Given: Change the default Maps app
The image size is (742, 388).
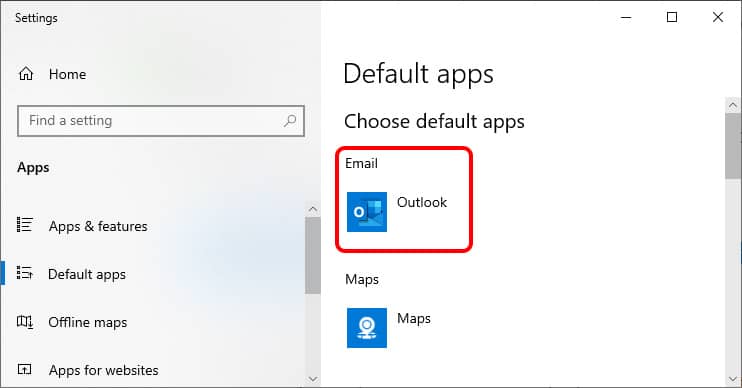Looking at the screenshot, I should [389, 328].
